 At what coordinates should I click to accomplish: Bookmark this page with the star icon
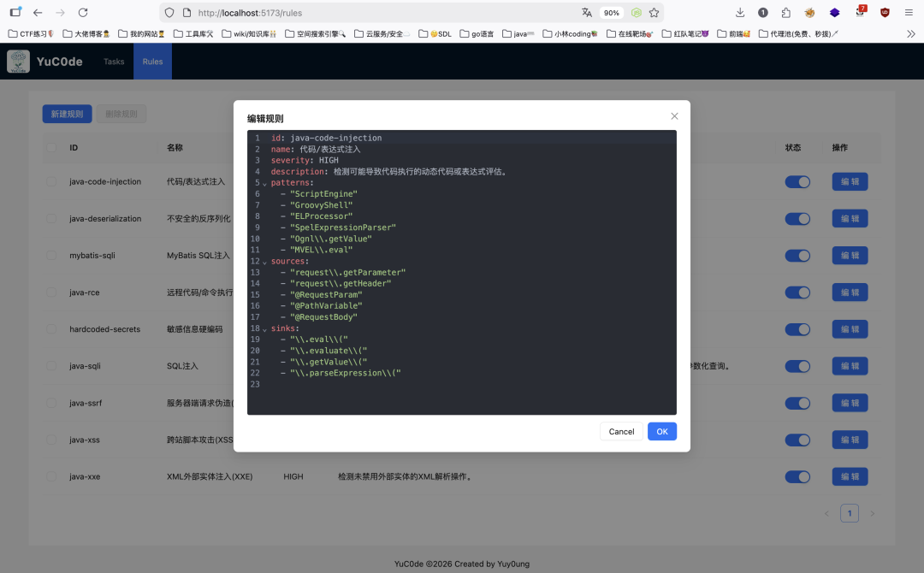tap(654, 13)
